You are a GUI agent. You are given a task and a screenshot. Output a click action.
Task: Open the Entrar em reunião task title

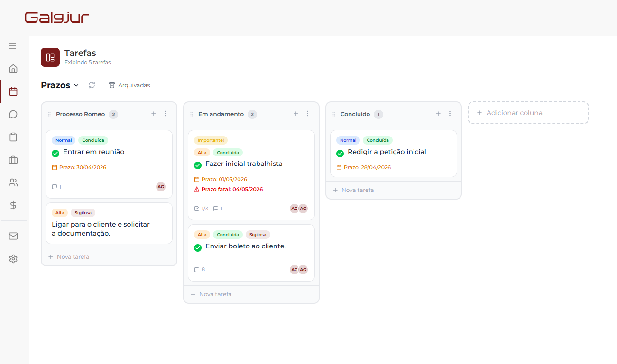coord(93,152)
